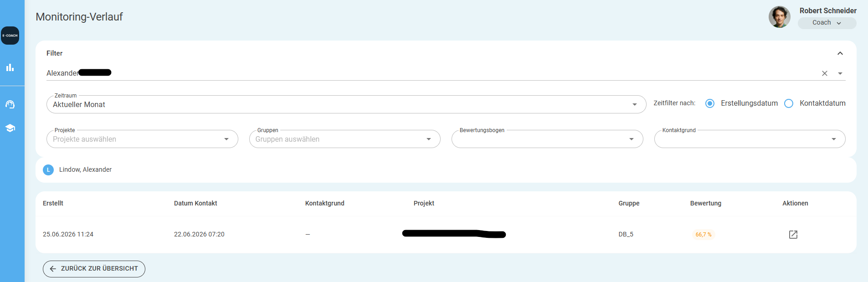The height and width of the screenshot is (282, 868).
Task: Click the 22.06.2026 07:20 contact date cell
Action: coord(199,234)
